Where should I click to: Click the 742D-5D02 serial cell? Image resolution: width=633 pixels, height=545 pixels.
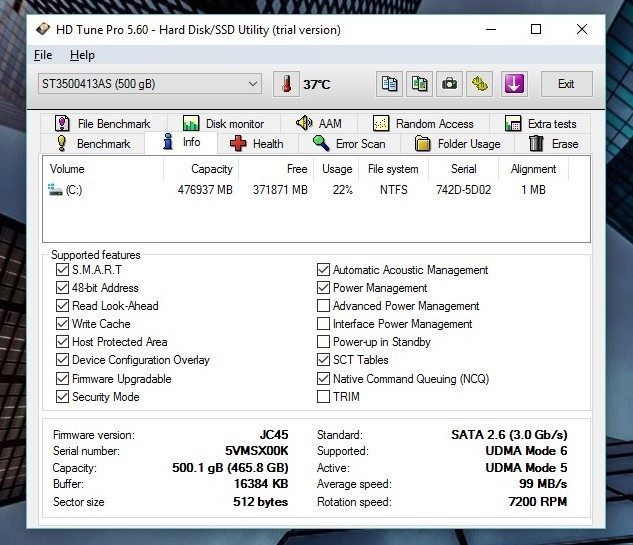[463, 190]
